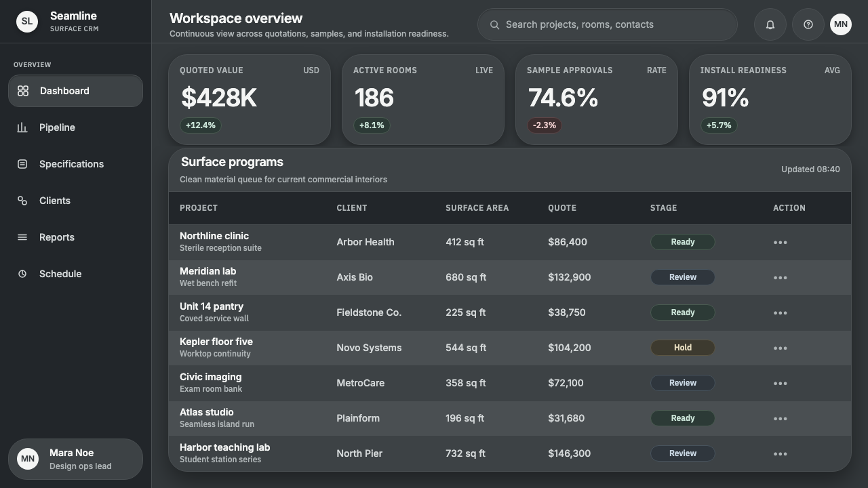Click the Clients icon in sidebar

[x=22, y=201]
